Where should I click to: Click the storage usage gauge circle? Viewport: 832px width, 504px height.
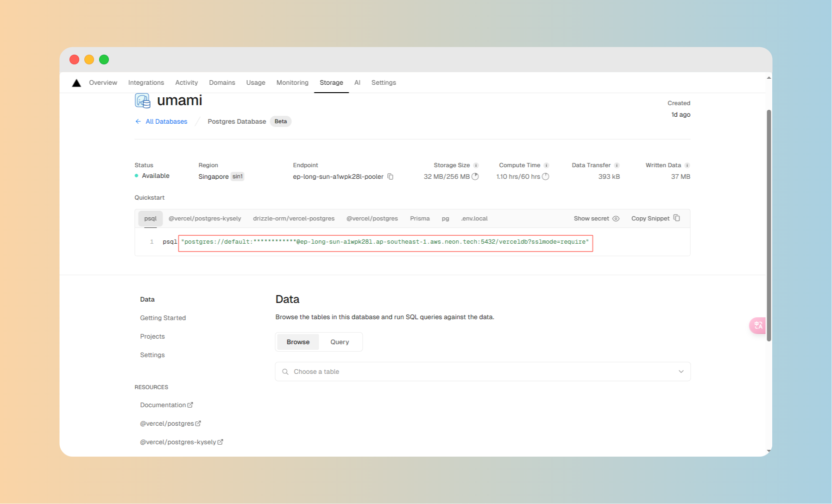pyautogui.click(x=475, y=176)
